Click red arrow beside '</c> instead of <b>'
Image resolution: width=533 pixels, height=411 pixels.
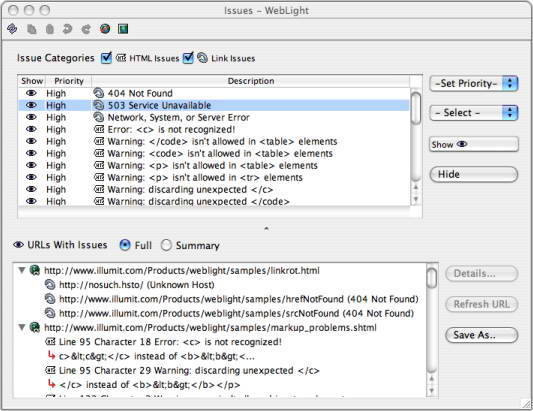(x=51, y=384)
